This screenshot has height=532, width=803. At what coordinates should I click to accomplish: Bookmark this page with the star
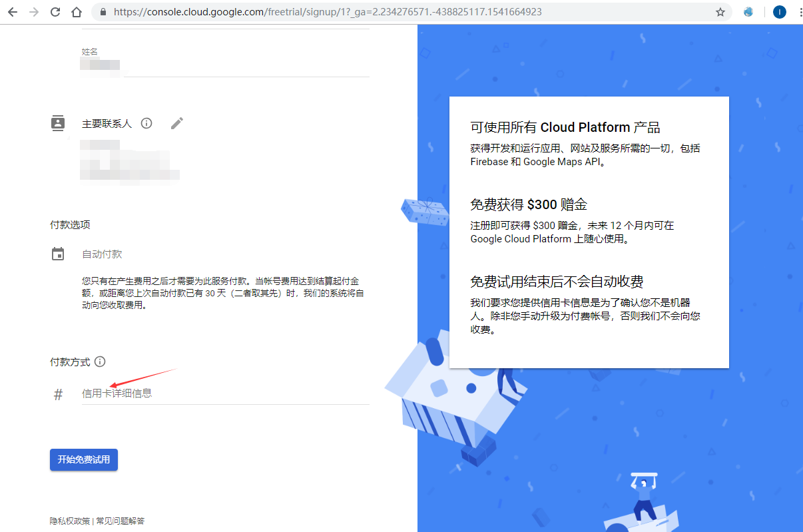720,12
